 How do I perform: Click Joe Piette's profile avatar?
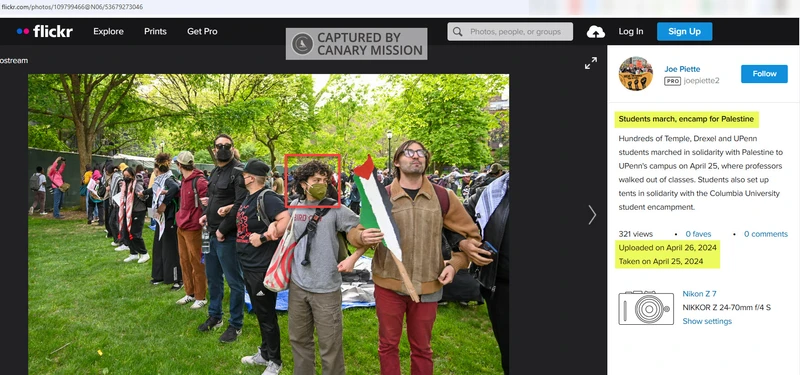click(x=636, y=73)
